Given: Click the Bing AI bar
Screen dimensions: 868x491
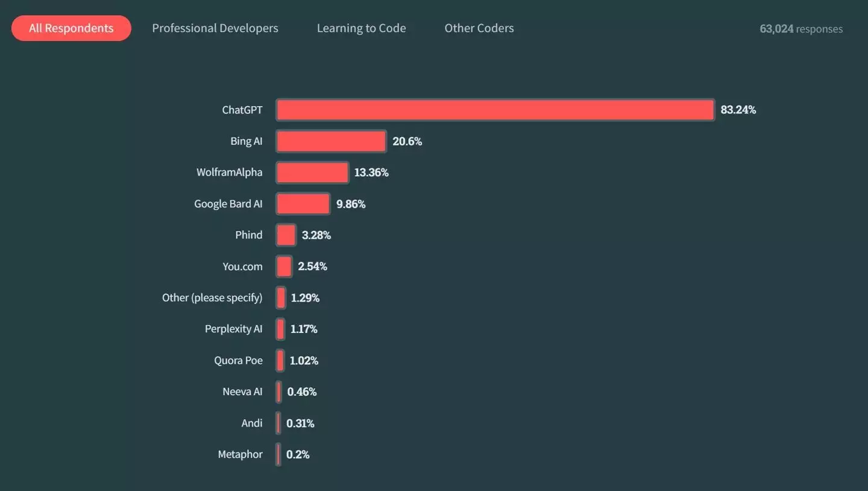Looking at the screenshot, I should [331, 141].
